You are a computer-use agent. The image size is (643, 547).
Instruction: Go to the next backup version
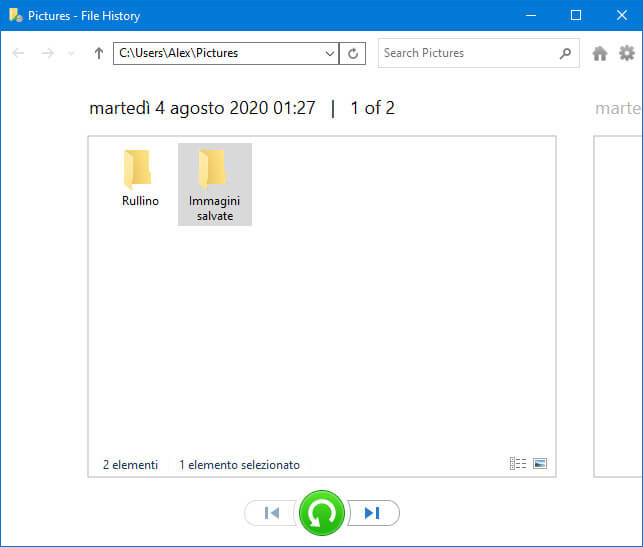coord(373,513)
